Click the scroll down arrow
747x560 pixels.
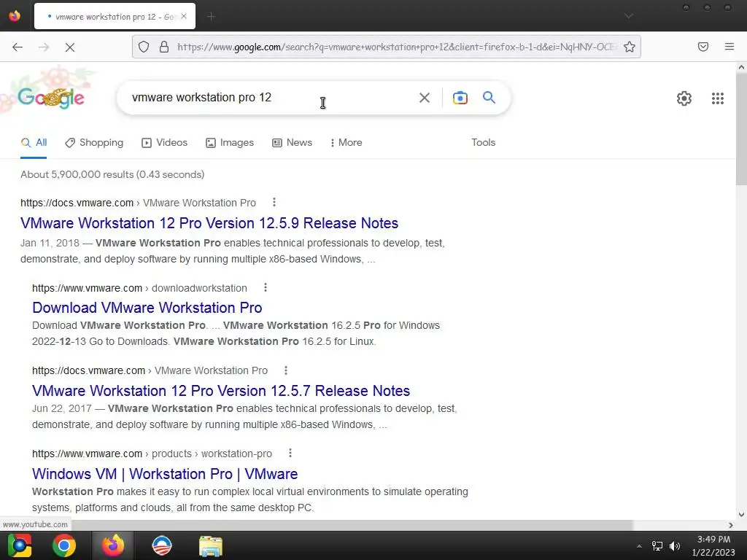coord(741,514)
